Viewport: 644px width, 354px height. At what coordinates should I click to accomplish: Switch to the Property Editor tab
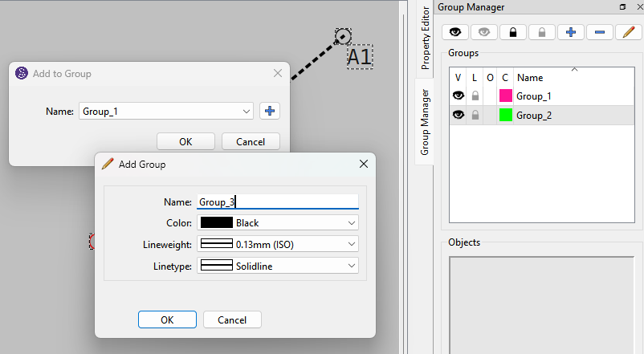(425, 39)
